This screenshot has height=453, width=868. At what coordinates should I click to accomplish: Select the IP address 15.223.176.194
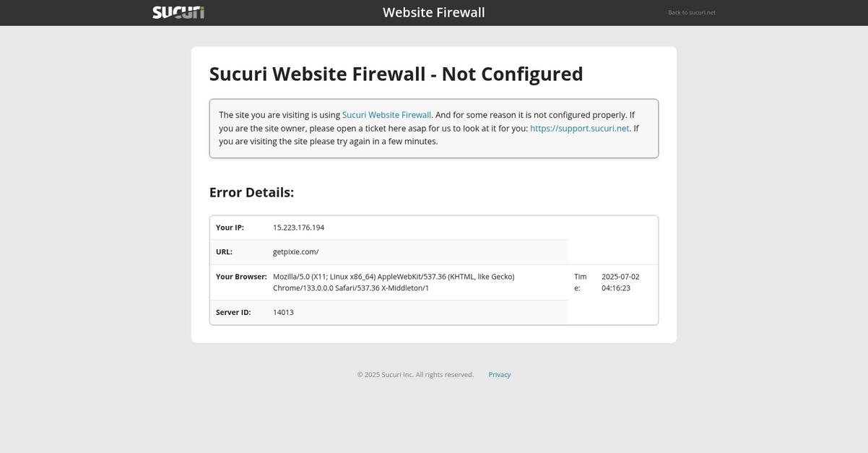pos(299,228)
